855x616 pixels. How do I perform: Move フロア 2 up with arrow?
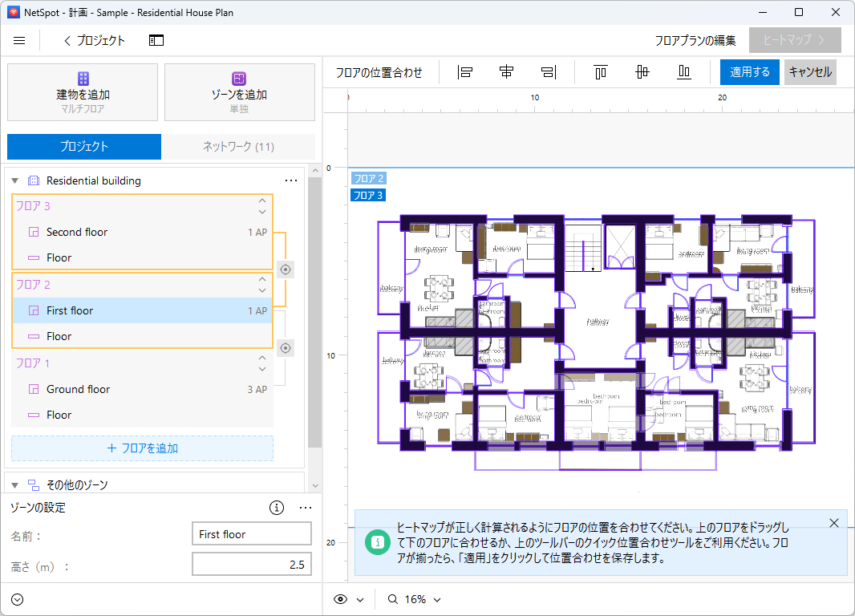tap(262, 279)
